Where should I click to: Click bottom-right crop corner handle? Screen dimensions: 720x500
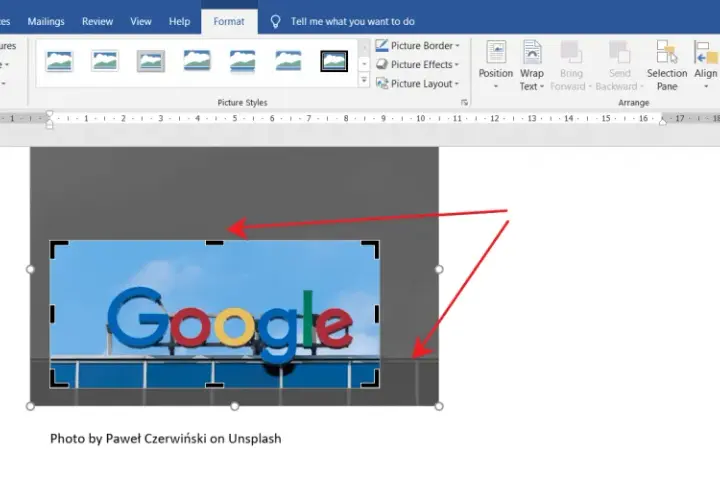point(371,379)
